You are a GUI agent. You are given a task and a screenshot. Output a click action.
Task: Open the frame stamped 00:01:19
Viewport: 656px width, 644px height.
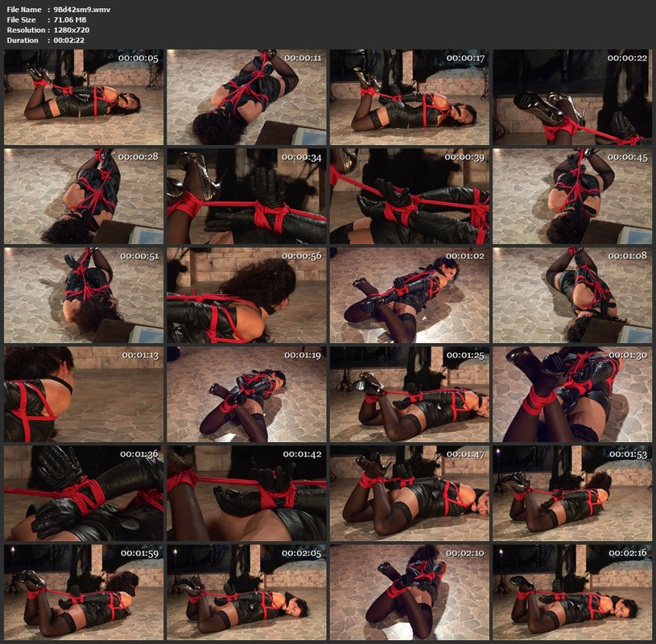click(x=246, y=394)
